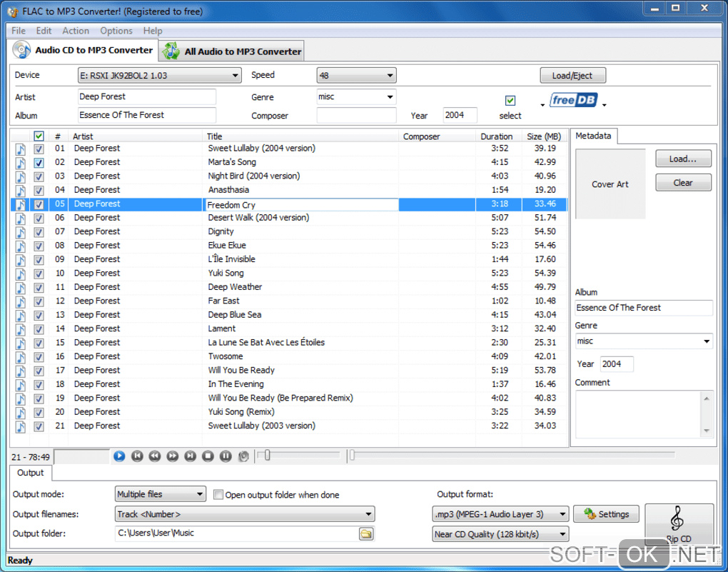The width and height of the screenshot is (728, 572).
Task: Click the note icon beside Yuki Song (Remix)
Action: (21, 413)
